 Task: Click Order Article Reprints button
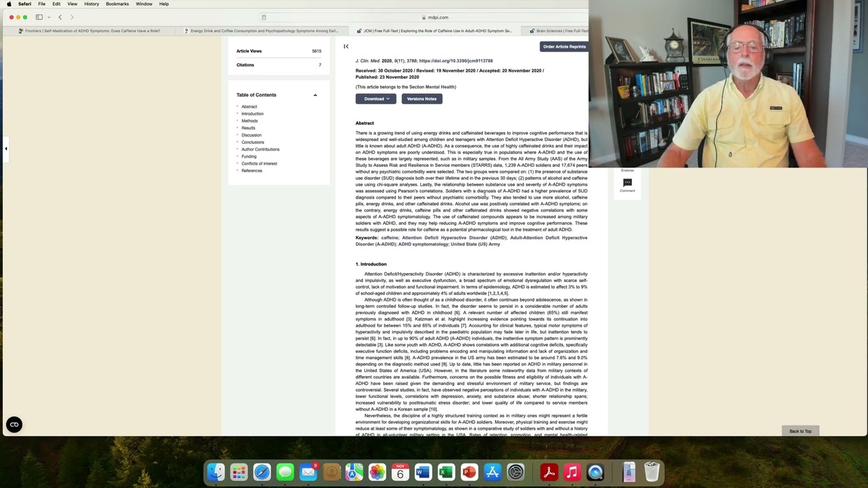pos(564,47)
